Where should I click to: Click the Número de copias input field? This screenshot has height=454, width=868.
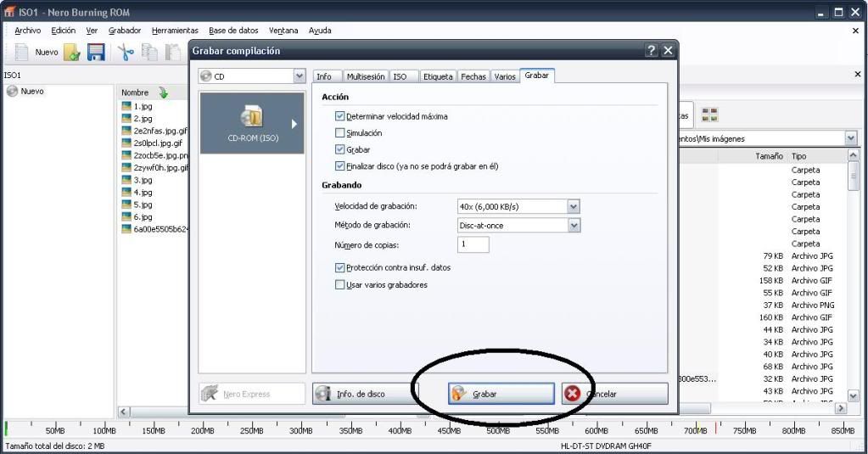point(473,244)
